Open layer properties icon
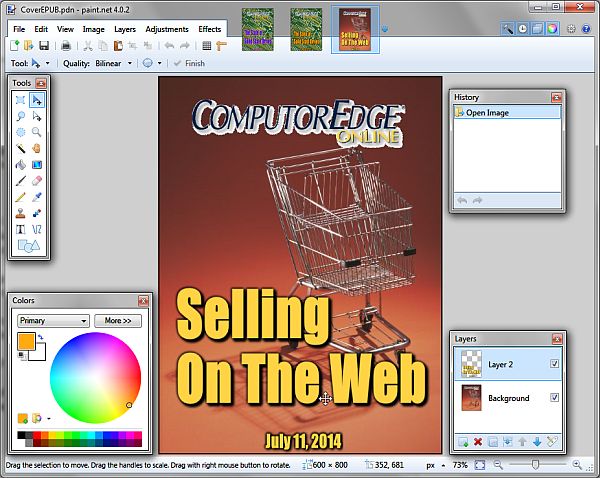Viewport: 600px width, 478px height. click(552, 442)
